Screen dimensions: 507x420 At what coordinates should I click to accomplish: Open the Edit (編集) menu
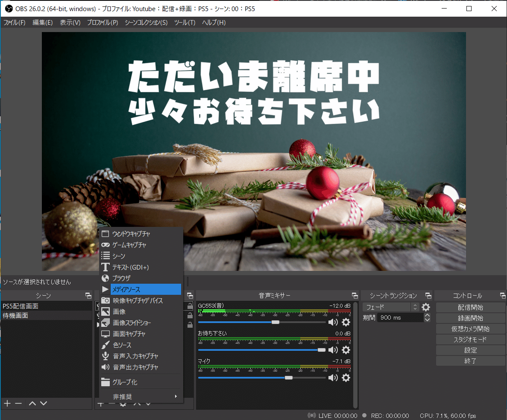pos(43,22)
